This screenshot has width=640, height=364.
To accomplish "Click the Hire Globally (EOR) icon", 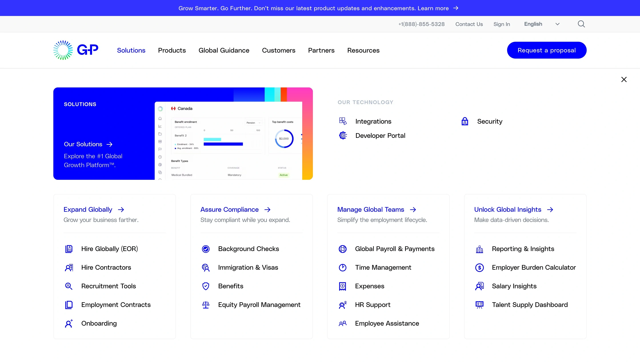I will pos(69,249).
